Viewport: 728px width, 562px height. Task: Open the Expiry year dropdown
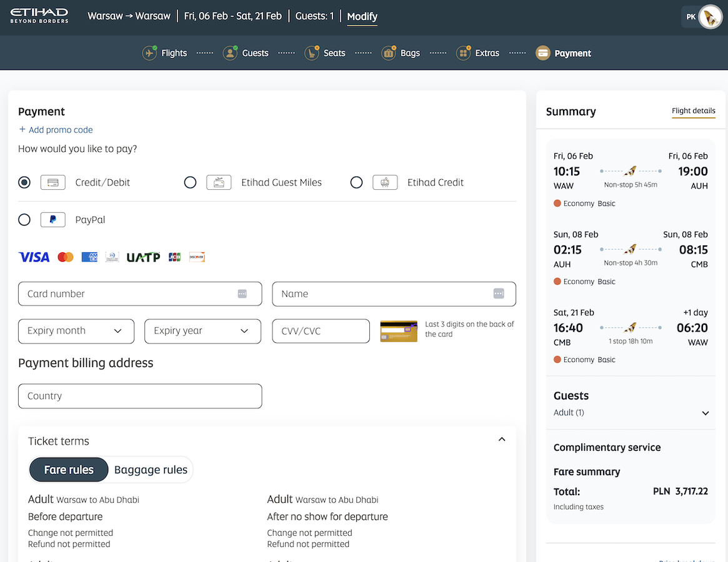click(x=202, y=331)
